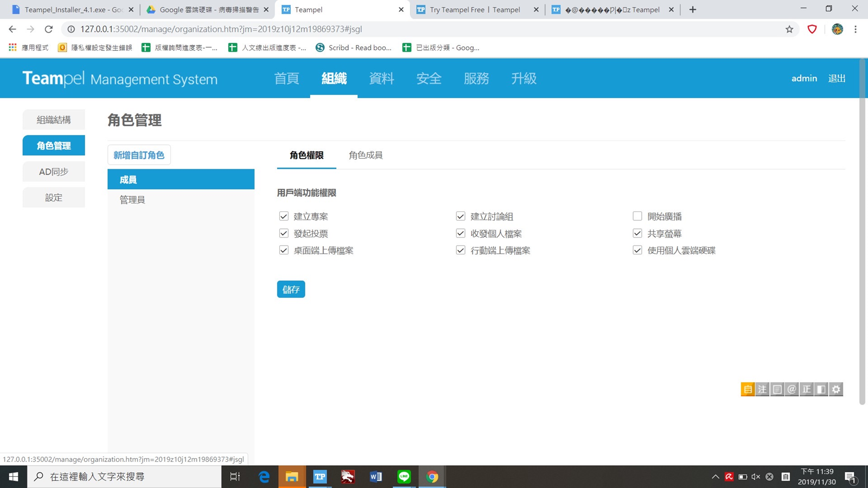Switch to the 角色成員 tab

point(366,155)
